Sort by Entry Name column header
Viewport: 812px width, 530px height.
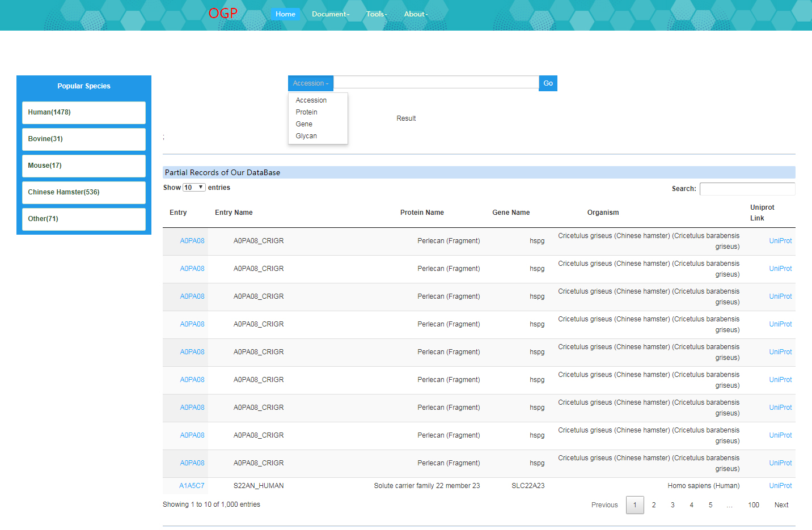[x=234, y=213]
